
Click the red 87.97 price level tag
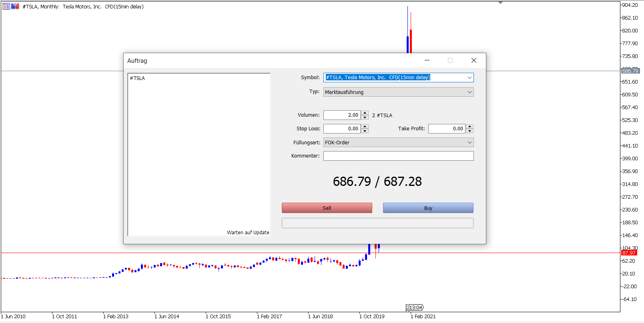[629, 253]
